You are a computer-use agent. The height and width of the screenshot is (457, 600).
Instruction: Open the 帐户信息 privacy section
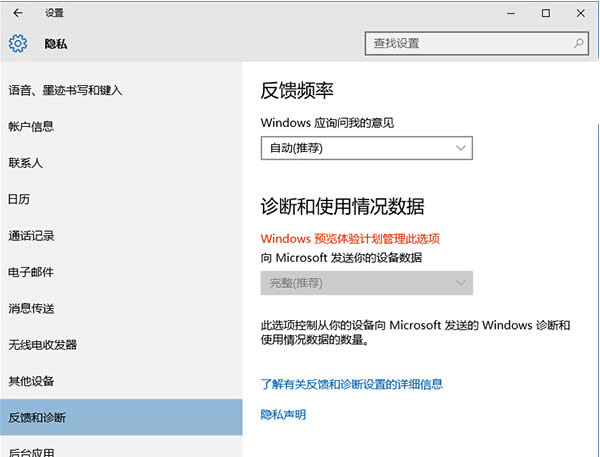(x=31, y=126)
